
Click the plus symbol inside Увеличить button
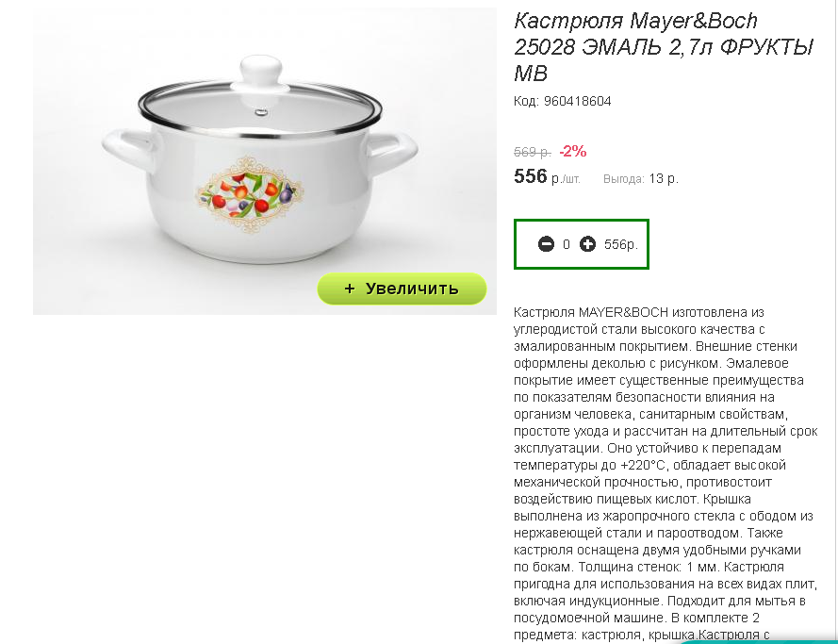click(x=350, y=289)
